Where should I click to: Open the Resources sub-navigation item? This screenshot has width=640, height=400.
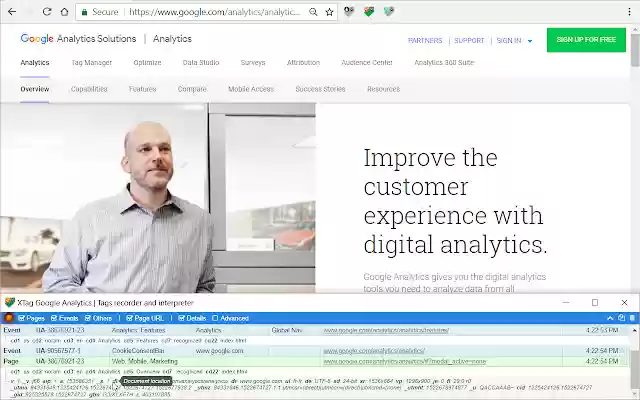[x=383, y=89]
